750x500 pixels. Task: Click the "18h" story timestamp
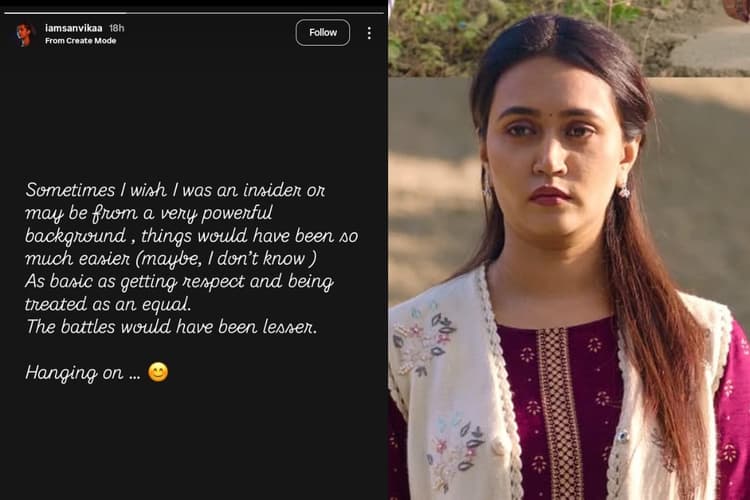point(117,28)
